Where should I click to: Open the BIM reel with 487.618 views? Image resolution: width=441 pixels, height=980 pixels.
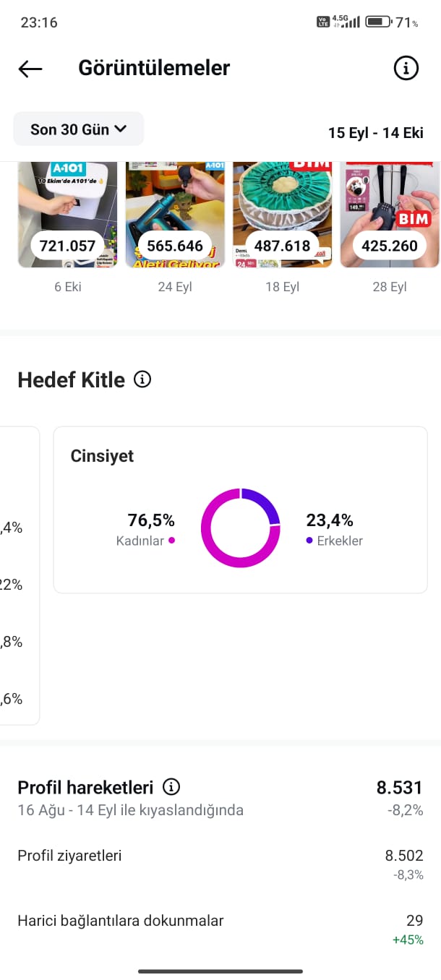[283, 215]
